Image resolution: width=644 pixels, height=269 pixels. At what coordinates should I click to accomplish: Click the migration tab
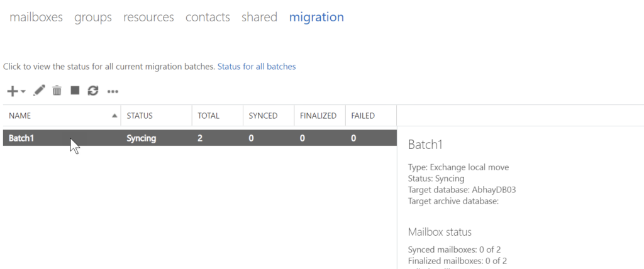click(316, 17)
